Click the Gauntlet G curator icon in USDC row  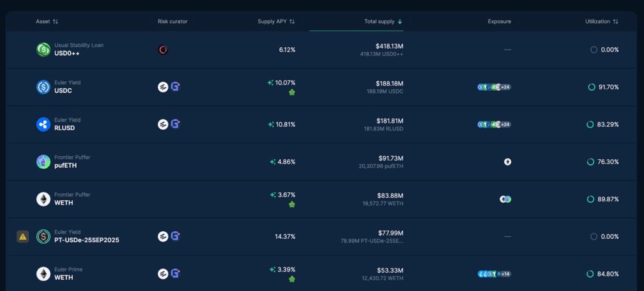(x=175, y=87)
